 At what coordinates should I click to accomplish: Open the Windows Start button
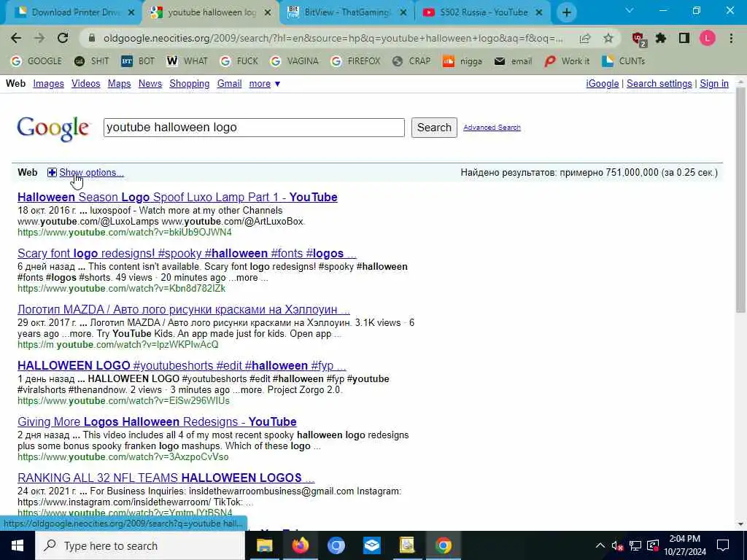tap(18, 545)
